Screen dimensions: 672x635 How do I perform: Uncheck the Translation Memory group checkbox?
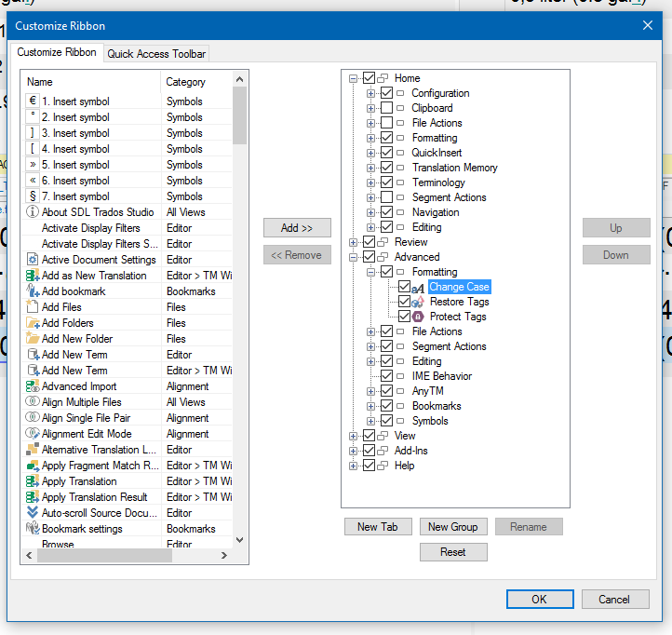tap(386, 168)
